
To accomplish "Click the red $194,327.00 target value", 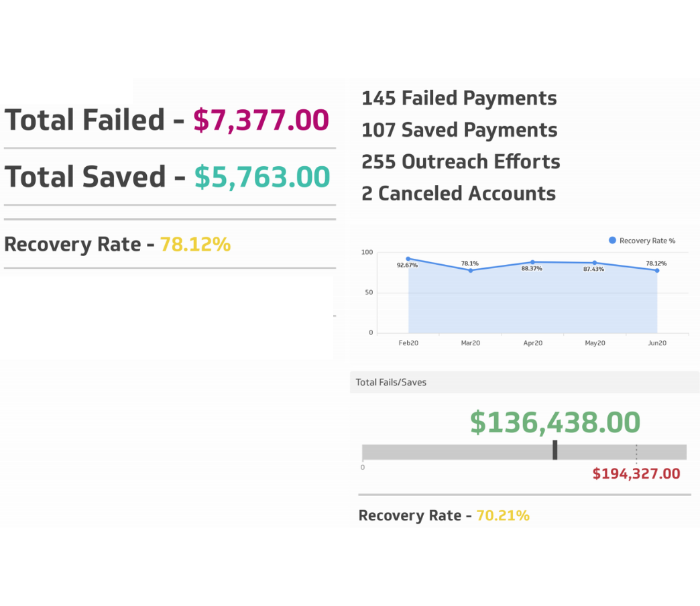I will click(636, 474).
